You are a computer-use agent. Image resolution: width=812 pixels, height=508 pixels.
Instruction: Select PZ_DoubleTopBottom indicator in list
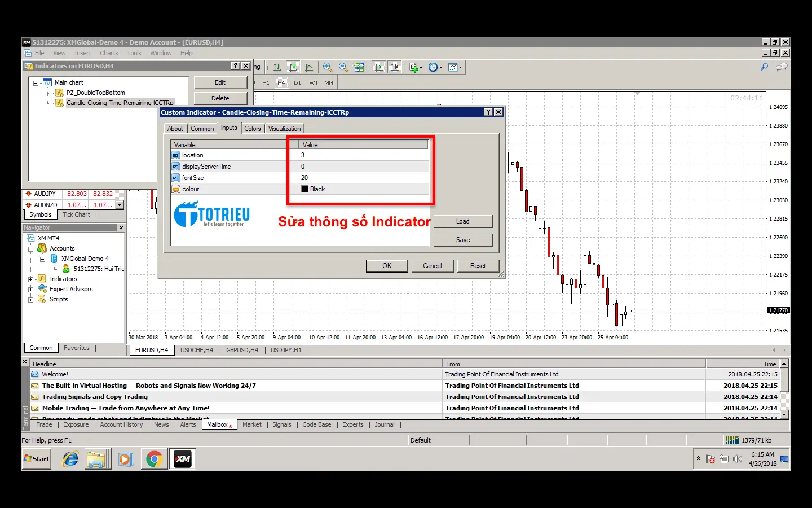coord(95,93)
